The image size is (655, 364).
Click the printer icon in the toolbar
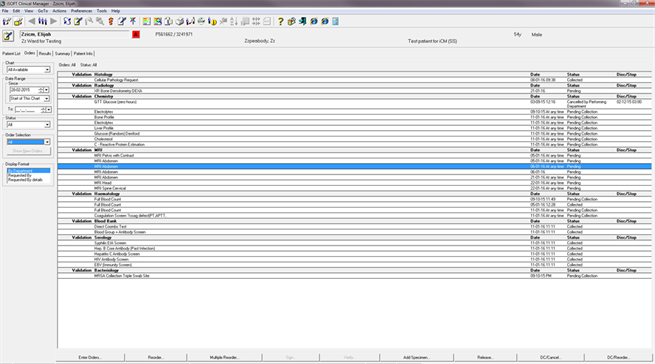[201, 21]
